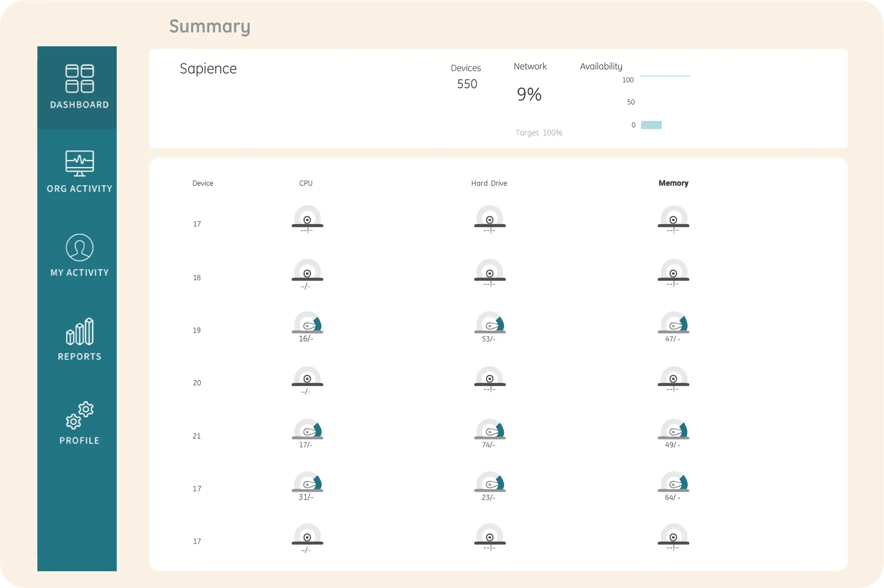The image size is (884, 588).
Task: Select CPU gauge for device 18
Action: (x=307, y=272)
